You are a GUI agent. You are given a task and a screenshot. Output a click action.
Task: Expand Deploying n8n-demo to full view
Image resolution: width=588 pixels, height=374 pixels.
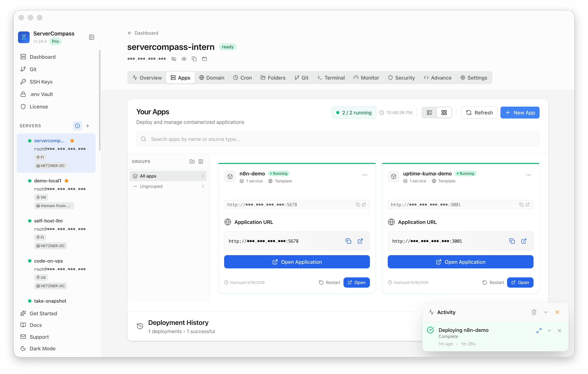(539, 331)
